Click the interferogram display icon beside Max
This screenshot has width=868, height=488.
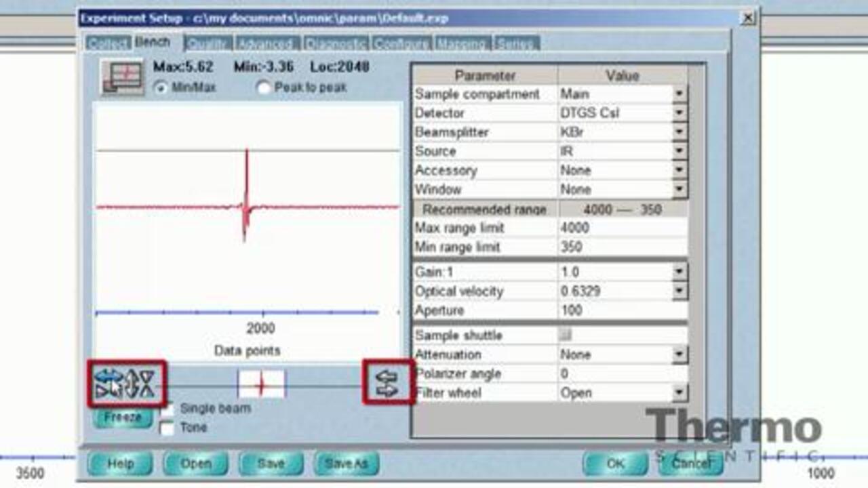[123, 76]
